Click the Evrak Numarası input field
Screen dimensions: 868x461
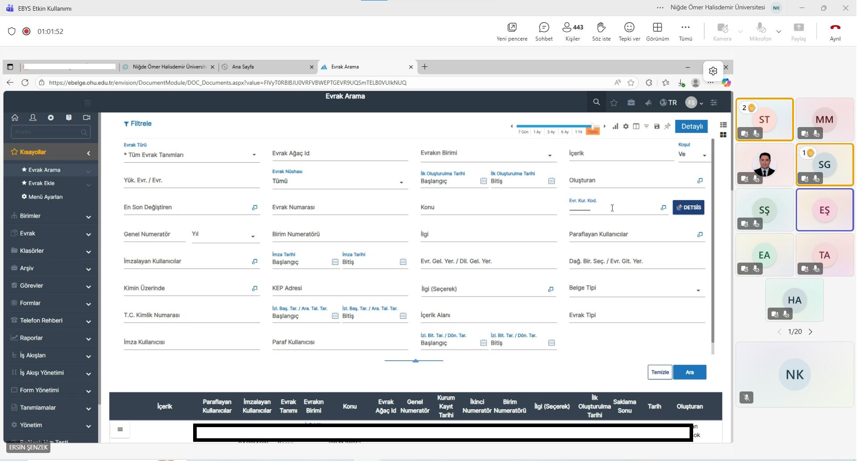pos(339,208)
